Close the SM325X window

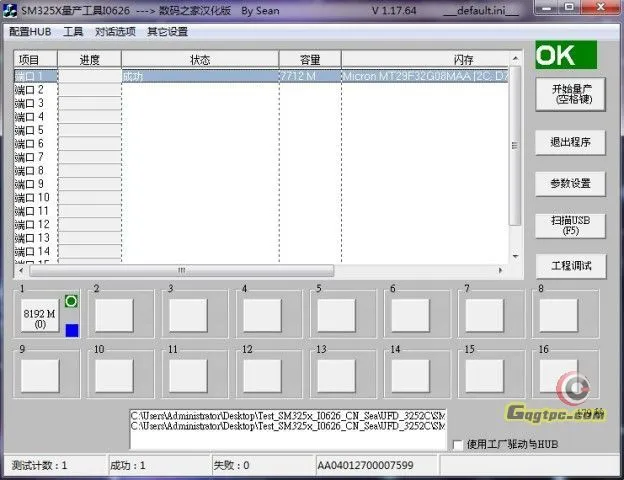point(601,8)
